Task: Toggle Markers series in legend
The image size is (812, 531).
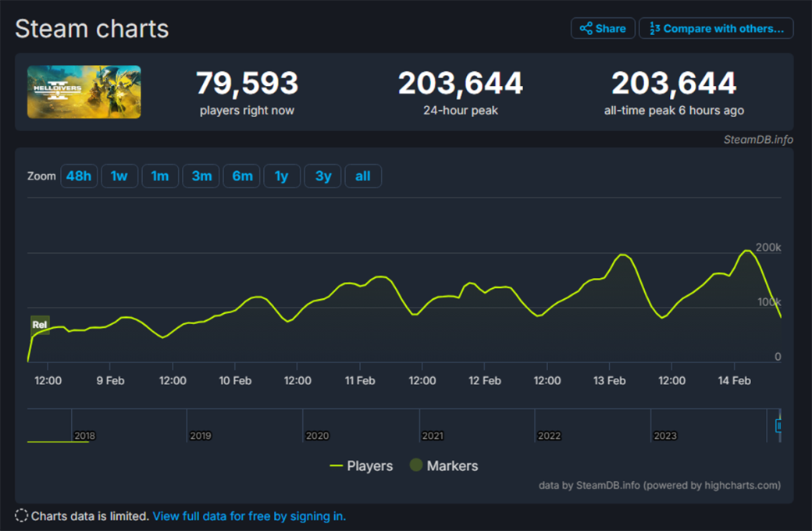Action: pos(443,465)
